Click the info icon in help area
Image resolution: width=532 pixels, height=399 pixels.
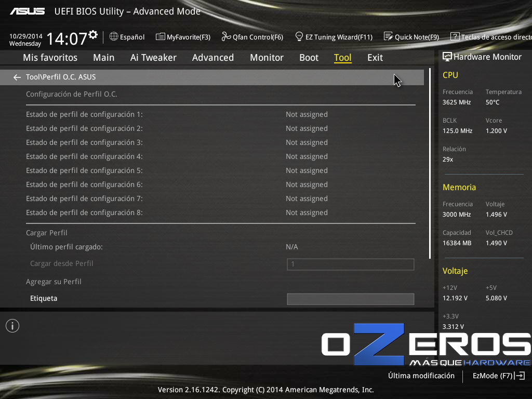pos(12,326)
